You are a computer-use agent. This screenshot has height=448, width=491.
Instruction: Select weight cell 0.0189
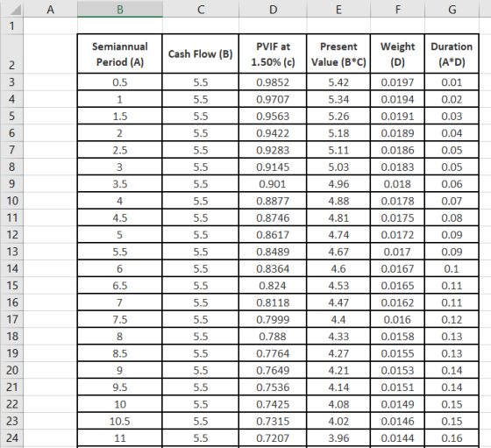click(397, 132)
